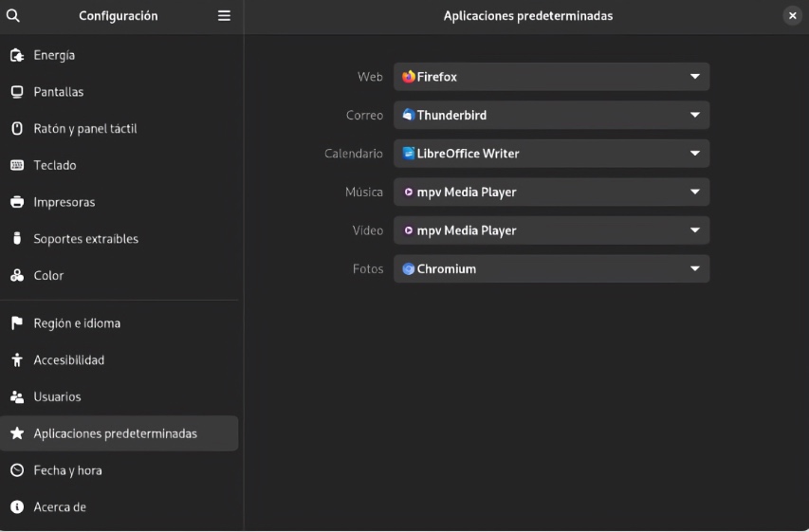Open the Energía settings panel
Viewport: 809px width, 532px height.
(120, 55)
